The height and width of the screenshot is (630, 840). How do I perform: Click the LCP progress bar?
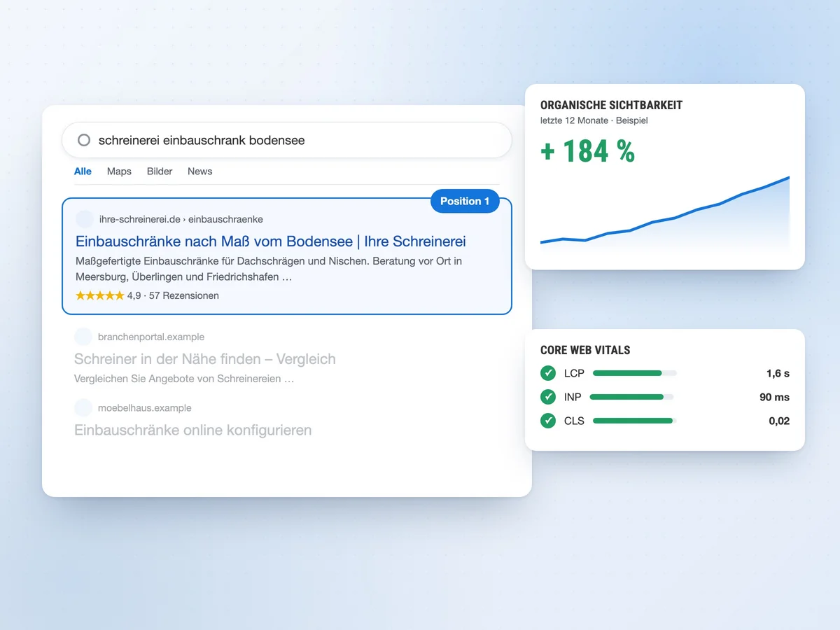click(x=635, y=373)
